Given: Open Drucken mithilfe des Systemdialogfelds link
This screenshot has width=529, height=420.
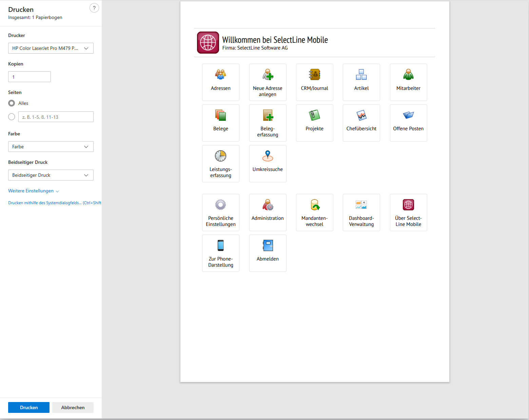Looking at the screenshot, I should [x=55, y=203].
